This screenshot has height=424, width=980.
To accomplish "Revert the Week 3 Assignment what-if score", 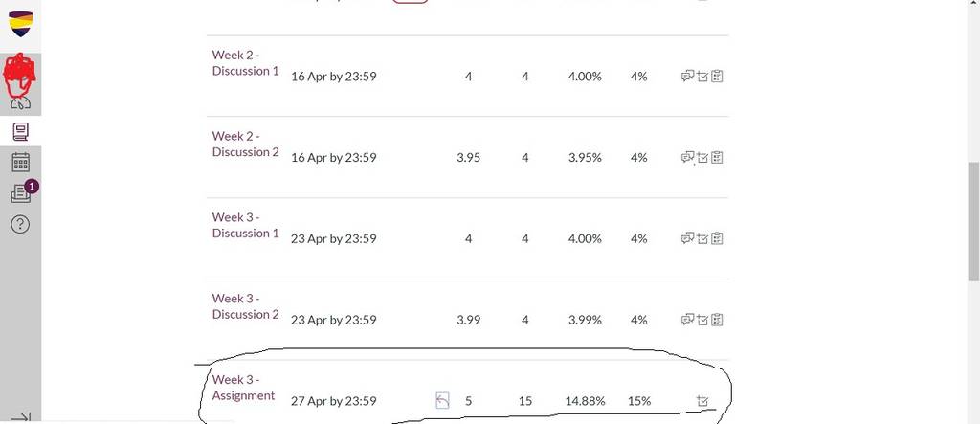I will click(442, 400).
